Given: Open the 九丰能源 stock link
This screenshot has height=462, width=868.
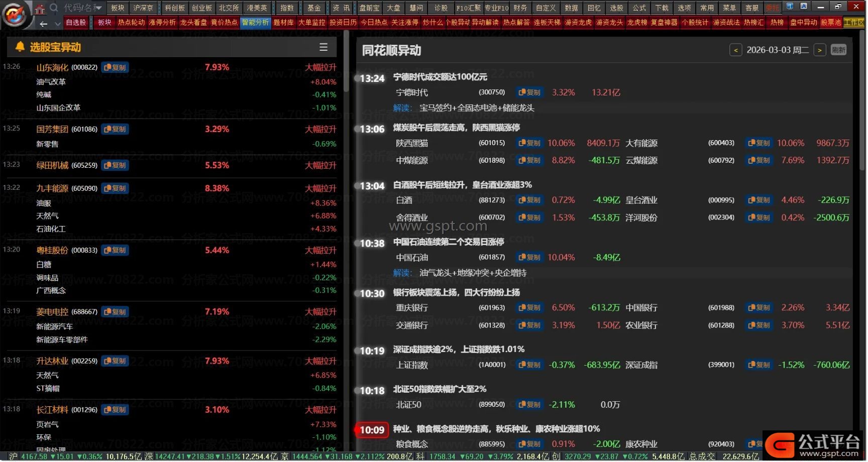Looking at the screenshot, I should 52,188.
